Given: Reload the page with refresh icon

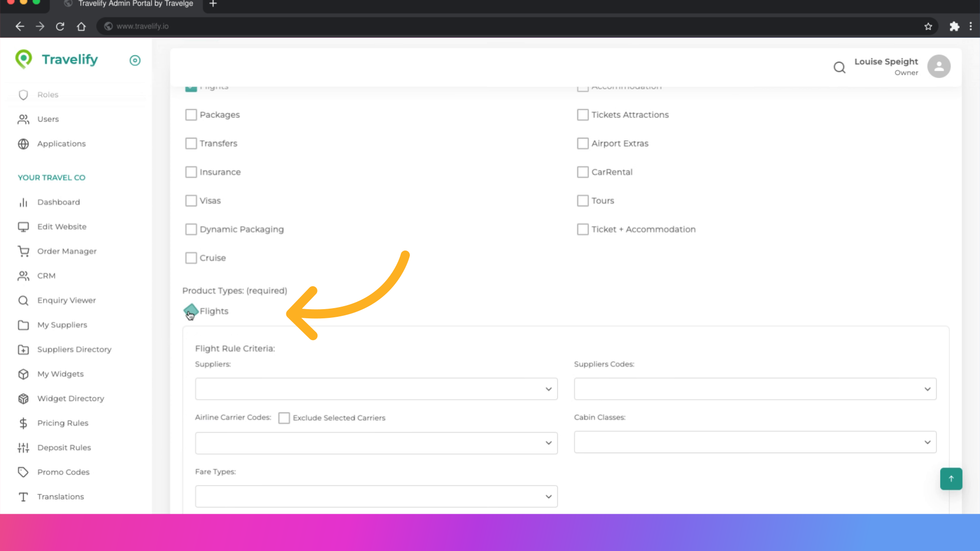Looking at the screenshot, I should [x=60, y=26].
